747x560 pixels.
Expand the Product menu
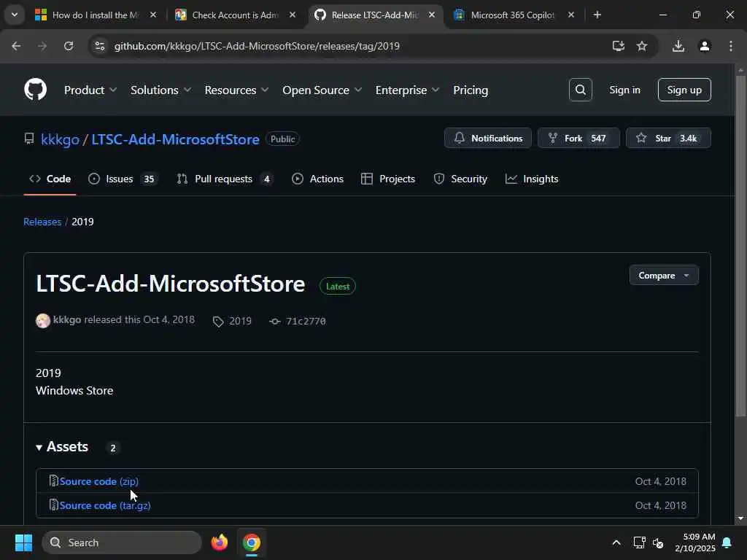pyautogui.click(x=90, y=90)
